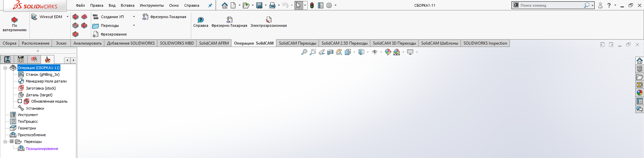Open the Options gear icon
Viewport: 644px width, 158px height.
[329, 5]
